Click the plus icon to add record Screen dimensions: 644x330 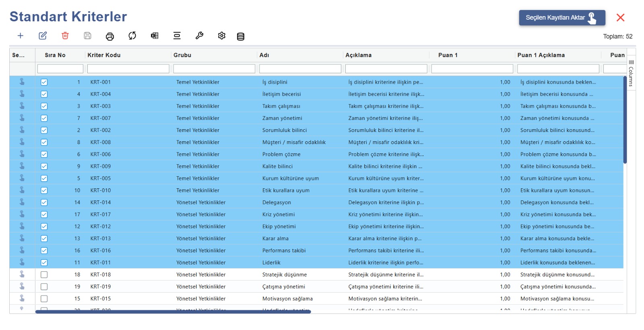[21, 36]
